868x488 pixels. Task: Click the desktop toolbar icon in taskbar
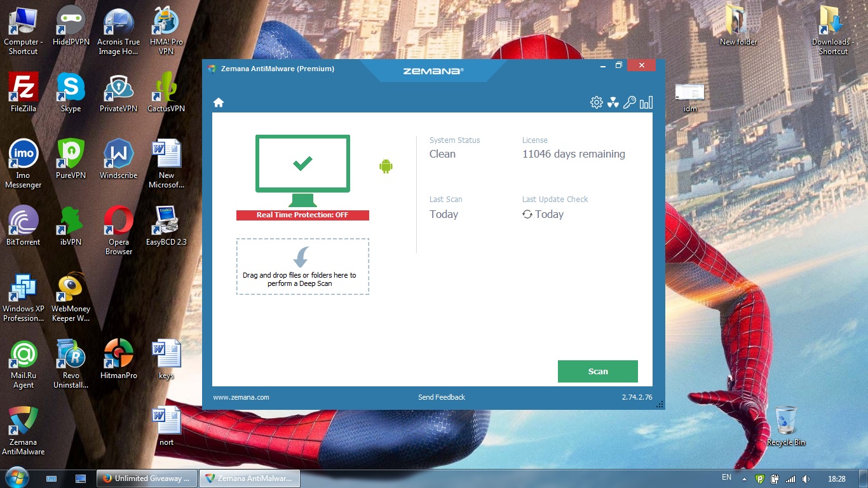(81, 478)
